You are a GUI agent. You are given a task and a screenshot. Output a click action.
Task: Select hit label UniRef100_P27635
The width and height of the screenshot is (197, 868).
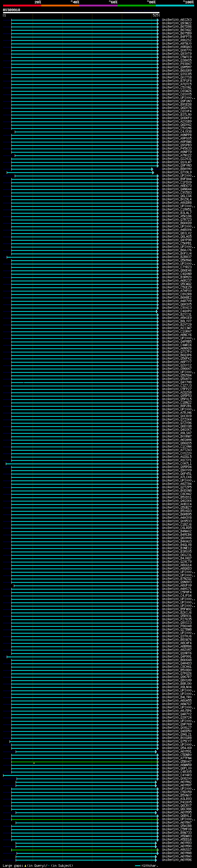tap(177, 619)
